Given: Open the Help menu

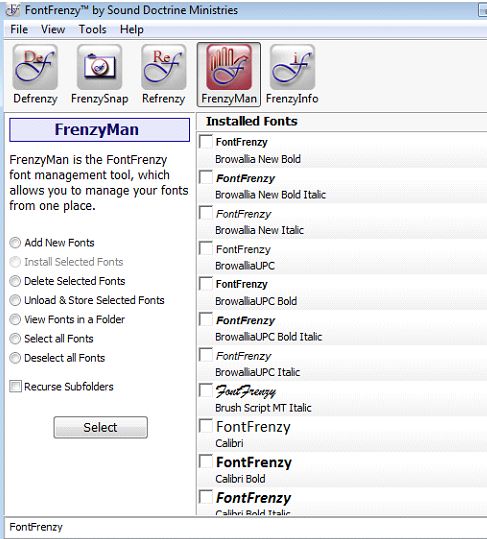Looking at the screenshot, I should tap(132, 30).
